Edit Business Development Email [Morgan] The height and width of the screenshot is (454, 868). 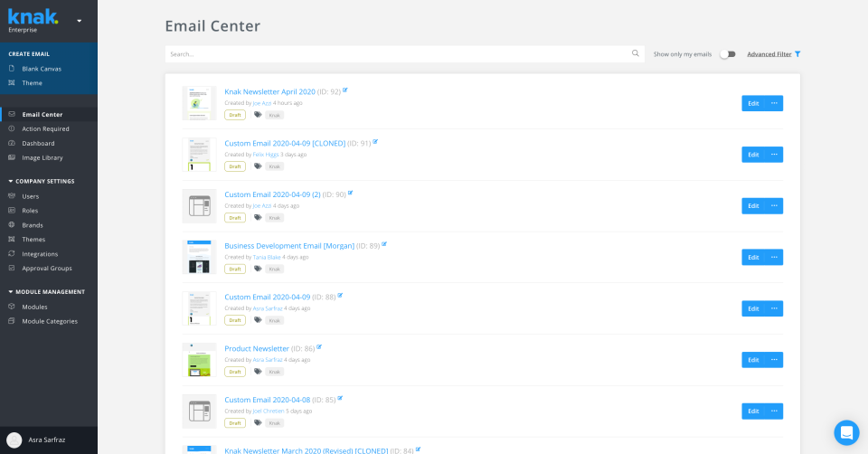(x=753, y=258)
